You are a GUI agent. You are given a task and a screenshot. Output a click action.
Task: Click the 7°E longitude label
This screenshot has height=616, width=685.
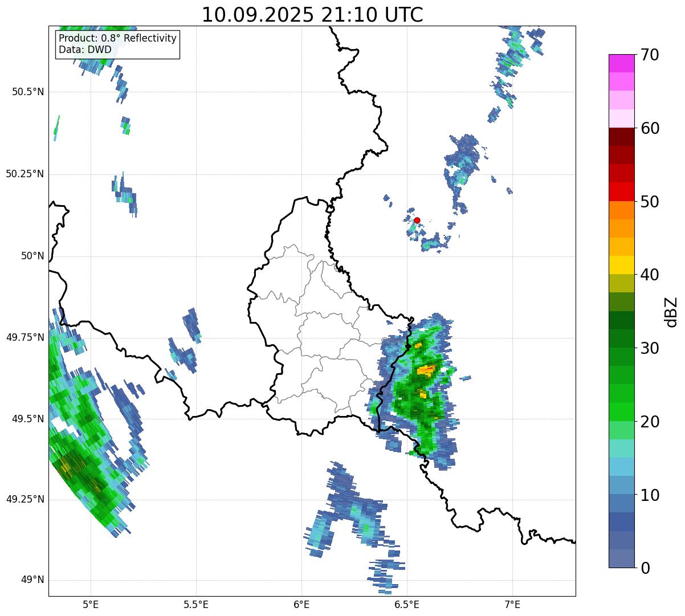pos(512,604)
